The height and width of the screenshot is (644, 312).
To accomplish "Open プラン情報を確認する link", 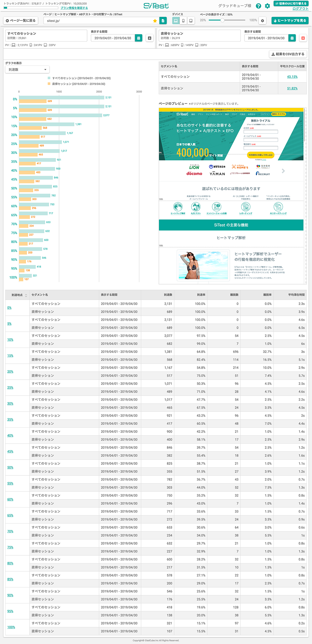I will pos(74,8).
